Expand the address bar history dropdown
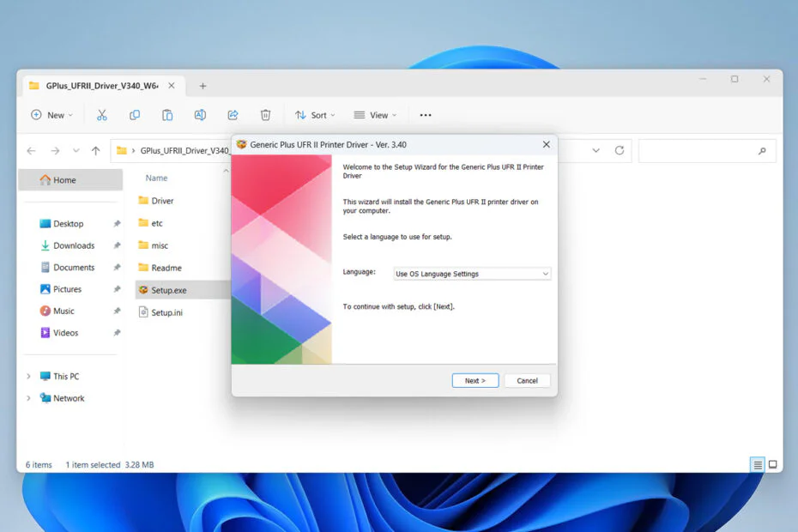Screen dimensions: 798x532 coord(596,151)
